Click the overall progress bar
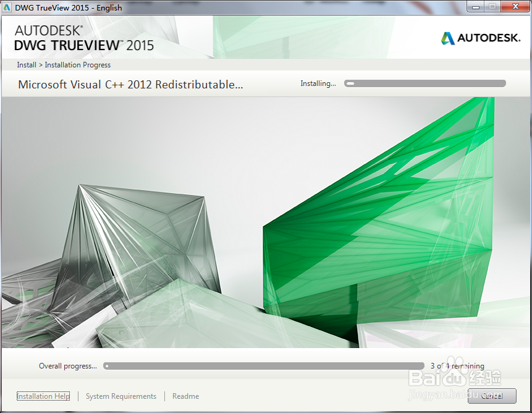The image size is (532, 413). (264, 366)
